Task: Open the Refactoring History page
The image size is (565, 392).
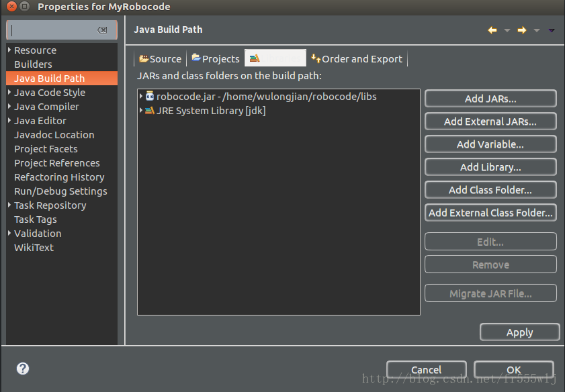Action: pyautogui.click(x=59, y=177)
